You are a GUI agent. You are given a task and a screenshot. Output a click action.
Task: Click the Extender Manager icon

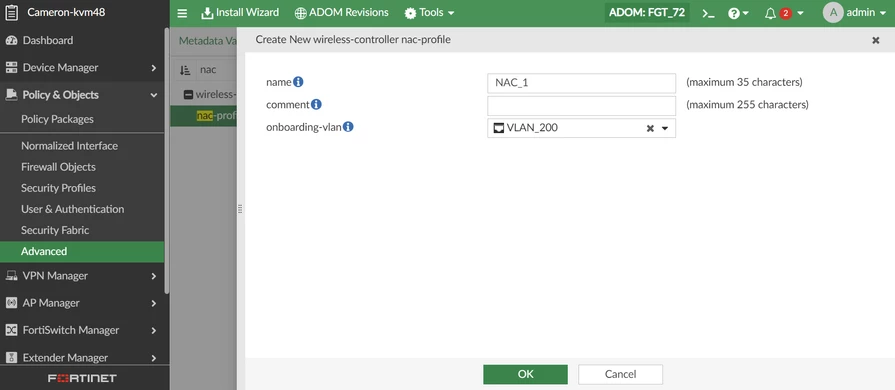point(11,357)
